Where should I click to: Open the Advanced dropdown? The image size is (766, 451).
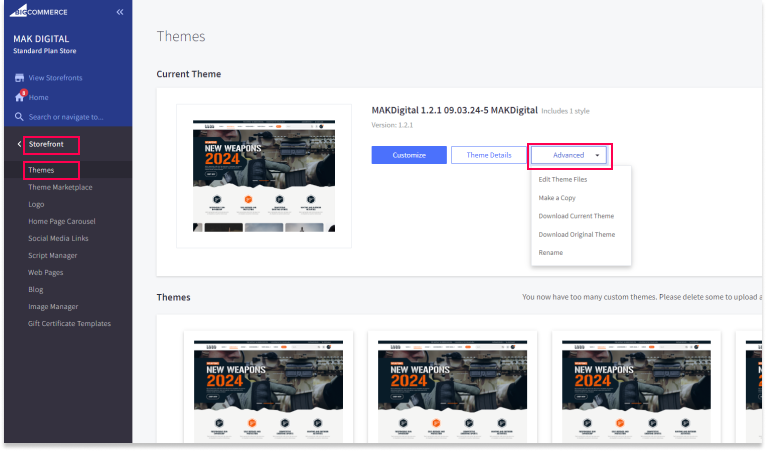click(569, 155)
